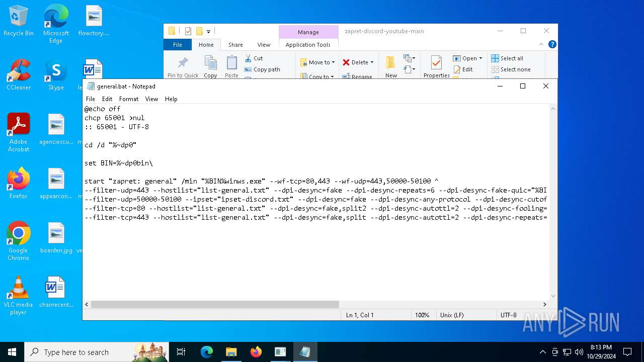Viewport: 644px width, 362px height.
Task: Click the UTF-8 encoding in status bar
Action: pyautogui.click(x=508, y=315)
